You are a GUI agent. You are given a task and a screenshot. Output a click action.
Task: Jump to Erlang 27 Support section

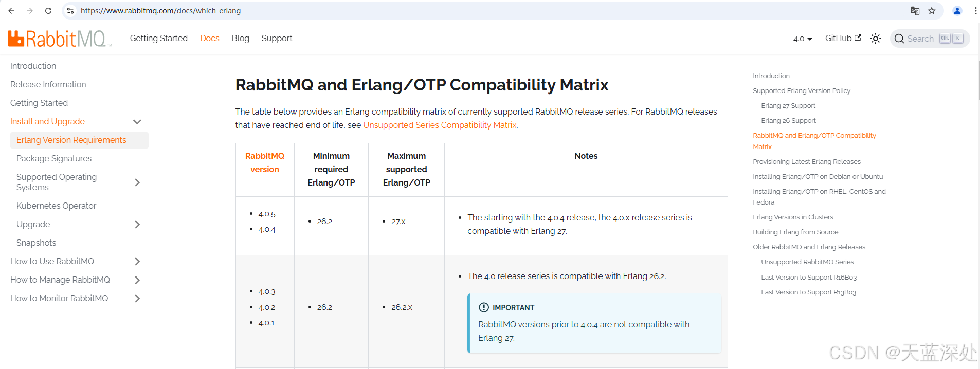[x=788, y=105]
